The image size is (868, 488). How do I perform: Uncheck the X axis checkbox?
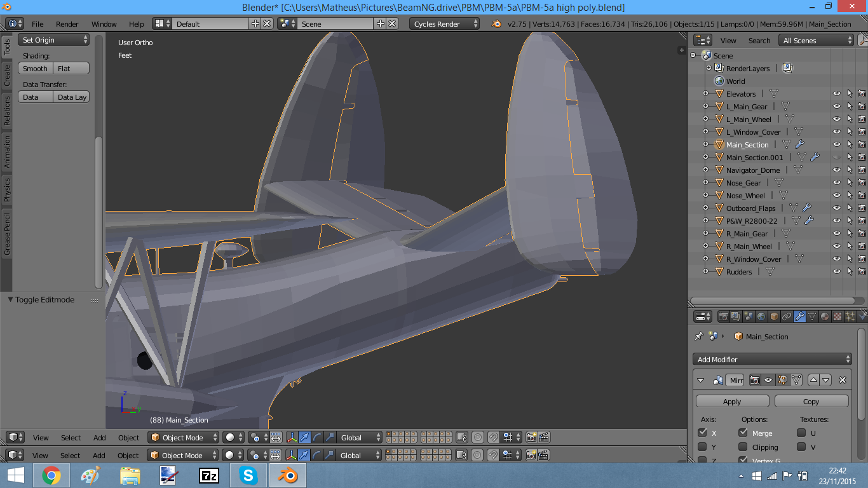(x=702, y=433)
